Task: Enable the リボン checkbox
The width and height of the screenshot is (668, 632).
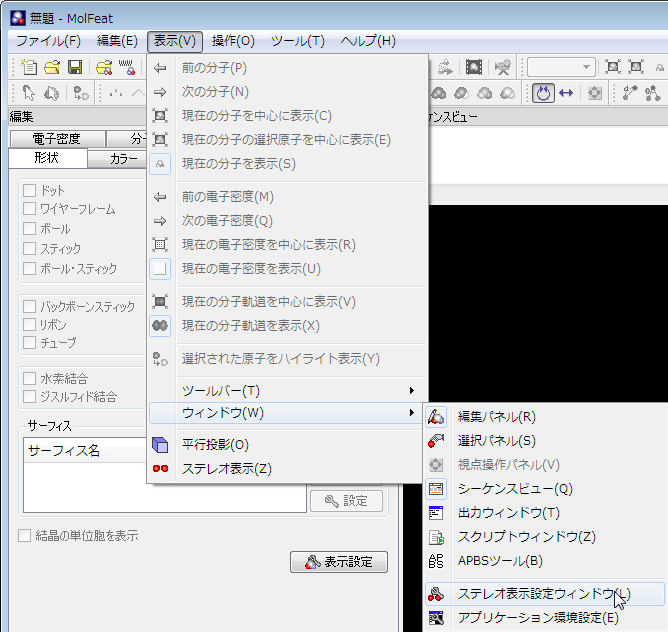Action: 29,324
